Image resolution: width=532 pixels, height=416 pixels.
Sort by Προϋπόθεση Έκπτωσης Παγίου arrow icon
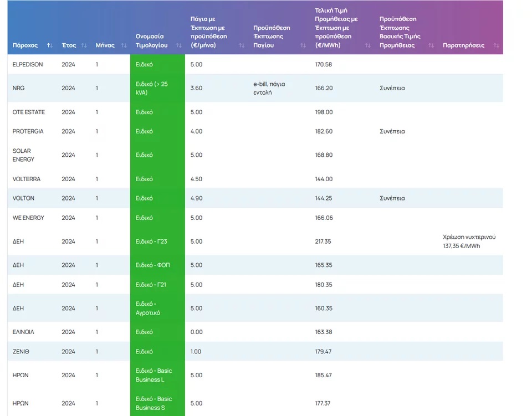click(x=303, y=45)
